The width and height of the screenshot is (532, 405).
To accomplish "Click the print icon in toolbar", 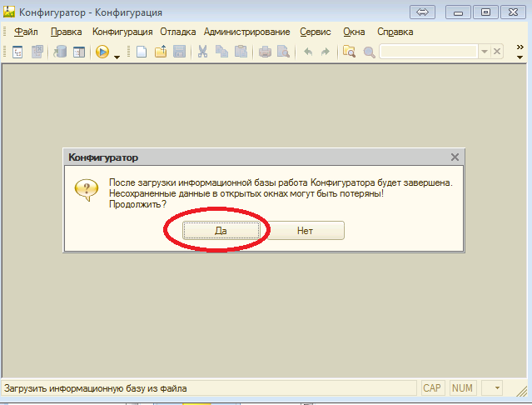I will click(x=265, y=52).
